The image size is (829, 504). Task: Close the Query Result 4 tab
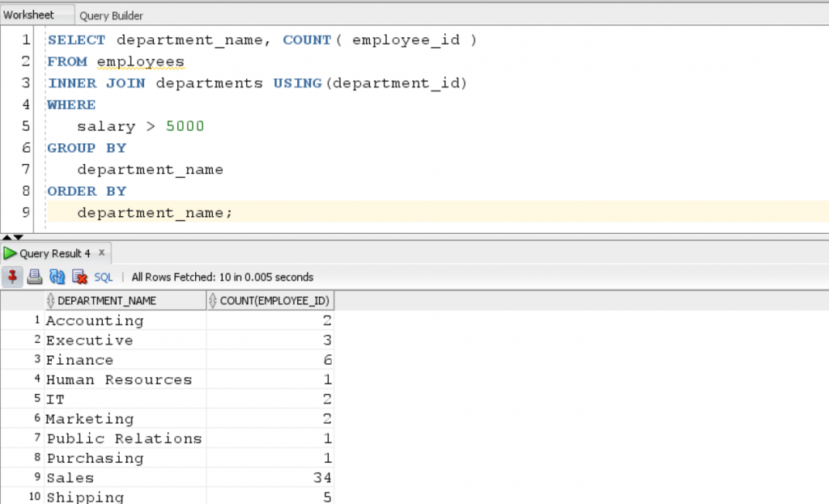101,253
